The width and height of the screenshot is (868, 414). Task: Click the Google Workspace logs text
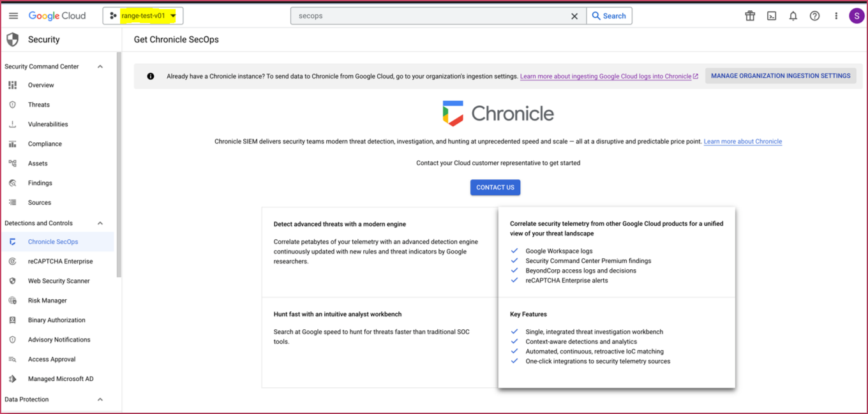(559, 251)
